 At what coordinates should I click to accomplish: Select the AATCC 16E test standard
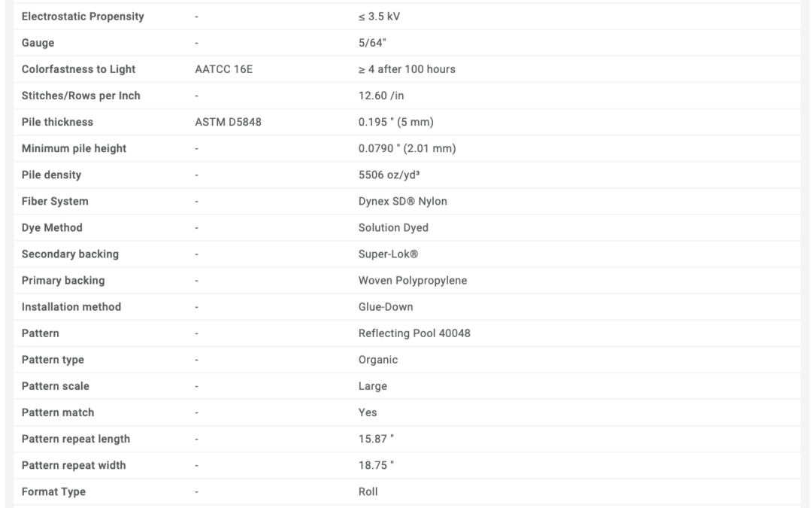(x=224, y=69)
